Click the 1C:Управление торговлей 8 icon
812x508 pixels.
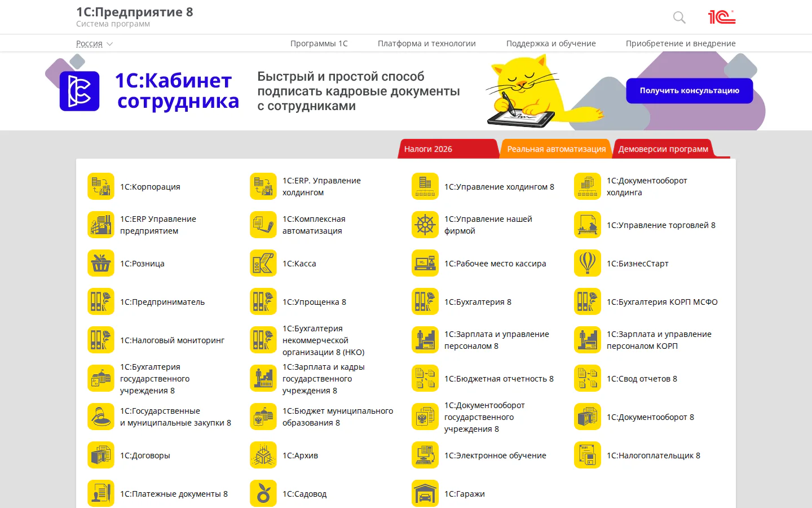588,225
